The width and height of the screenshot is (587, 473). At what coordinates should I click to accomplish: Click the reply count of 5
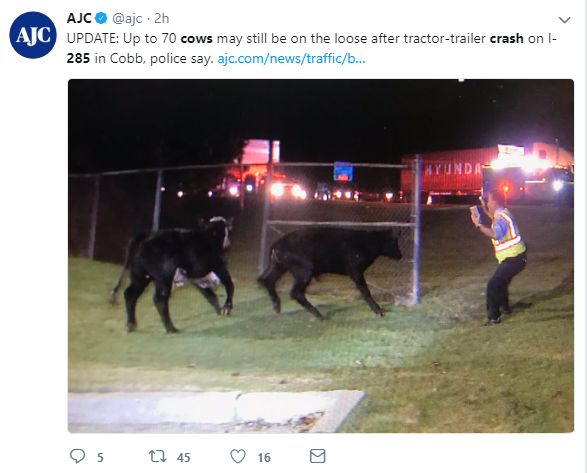point(100,457)
